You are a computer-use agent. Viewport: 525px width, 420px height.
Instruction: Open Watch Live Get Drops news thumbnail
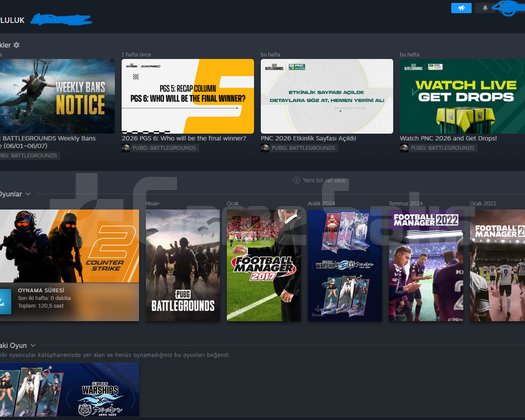point(462,96)
